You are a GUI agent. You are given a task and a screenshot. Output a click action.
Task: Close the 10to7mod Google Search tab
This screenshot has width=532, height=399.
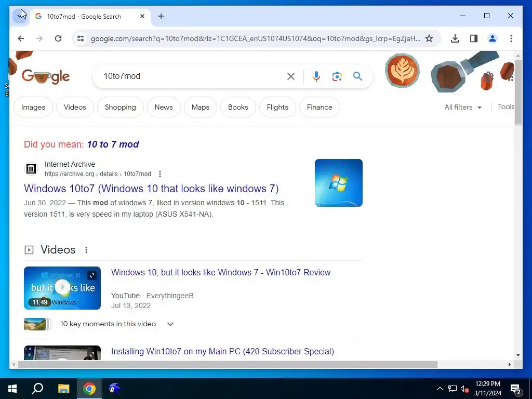[142, 16]
